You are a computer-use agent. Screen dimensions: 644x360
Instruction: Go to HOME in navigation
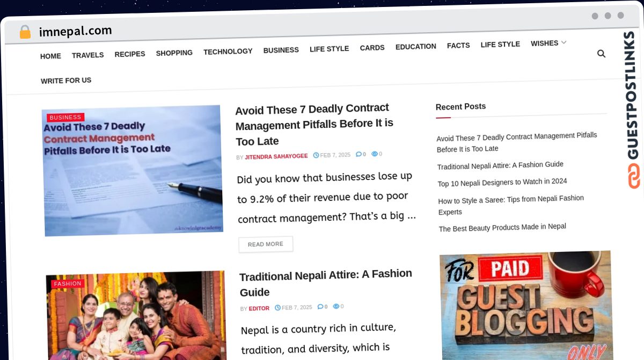click(x=50, y=56)
